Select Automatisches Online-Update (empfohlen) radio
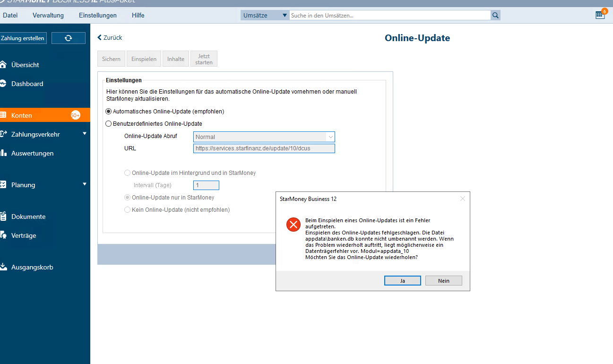 tap(108, 112)
